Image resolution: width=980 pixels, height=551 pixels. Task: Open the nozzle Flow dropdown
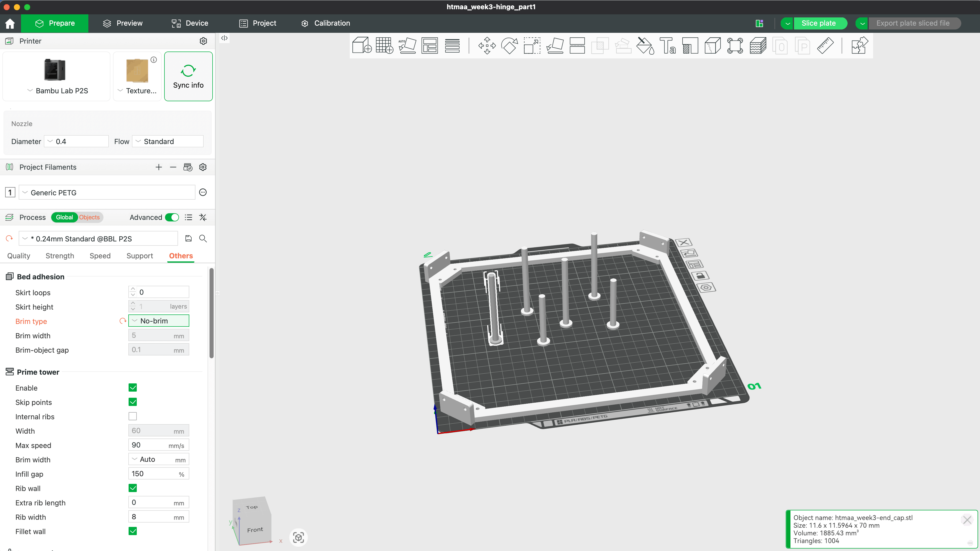coord(168,141)
